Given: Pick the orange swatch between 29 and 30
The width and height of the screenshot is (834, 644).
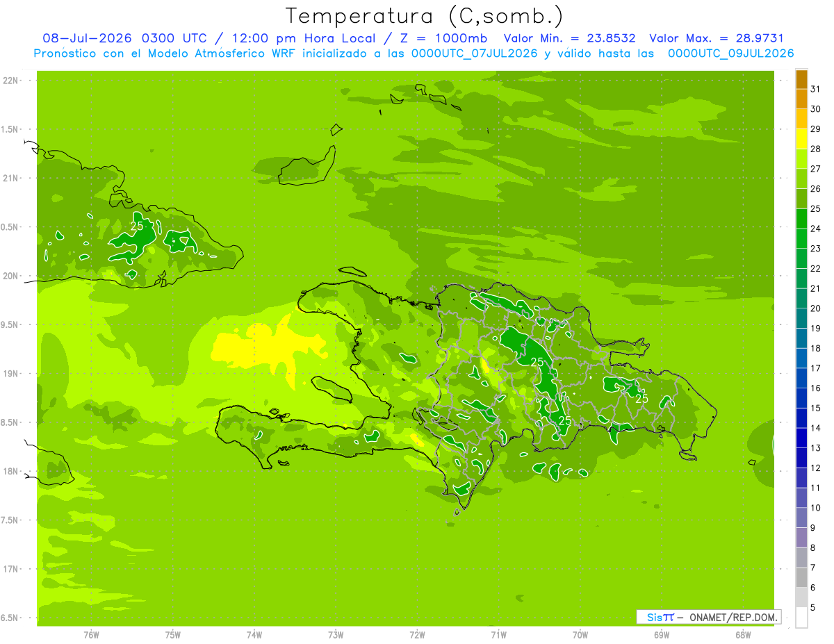Looking at the screenshot, I should tap(801, 119).
